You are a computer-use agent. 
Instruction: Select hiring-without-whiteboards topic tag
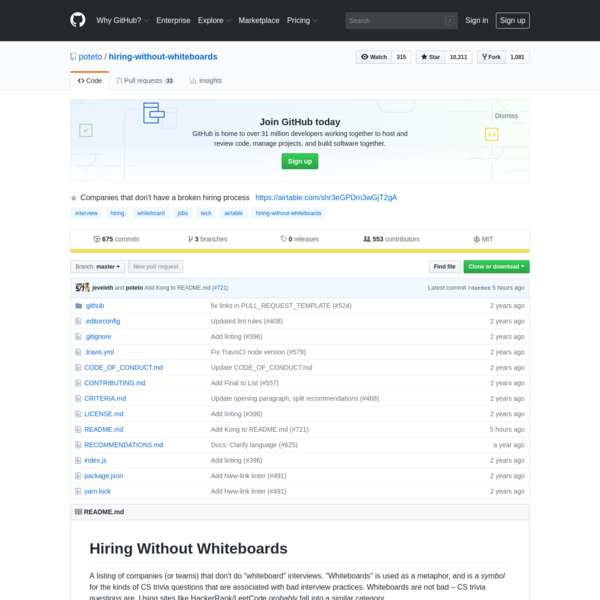[x=289, y=213]
